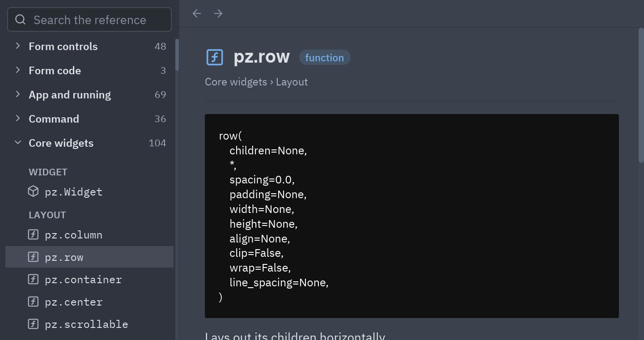
Task: Click the main content scrollbar thumb
Action: (641, 95)
